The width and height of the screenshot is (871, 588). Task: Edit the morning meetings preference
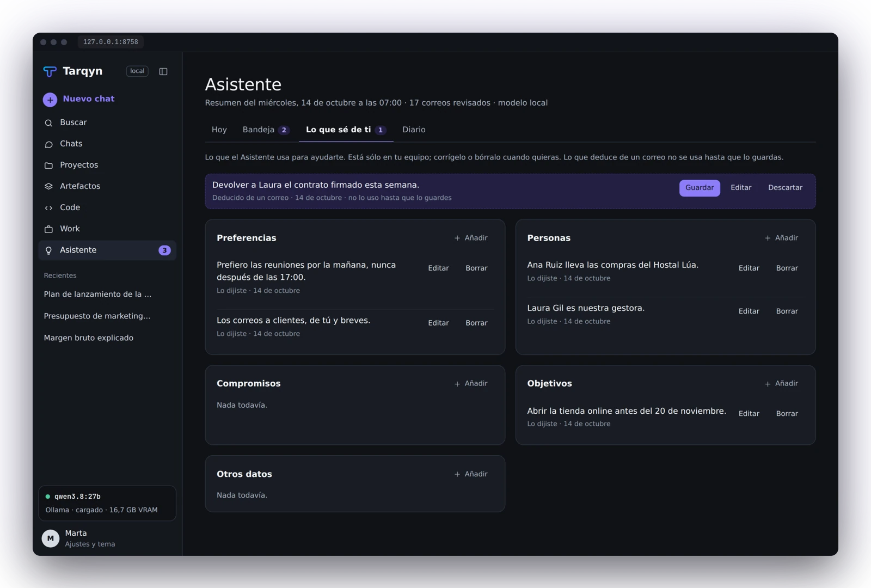[x=438, y=268]
